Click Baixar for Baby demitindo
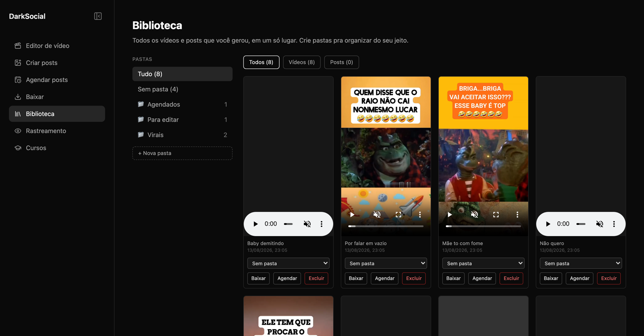644x336 pixels. [258, 278]
